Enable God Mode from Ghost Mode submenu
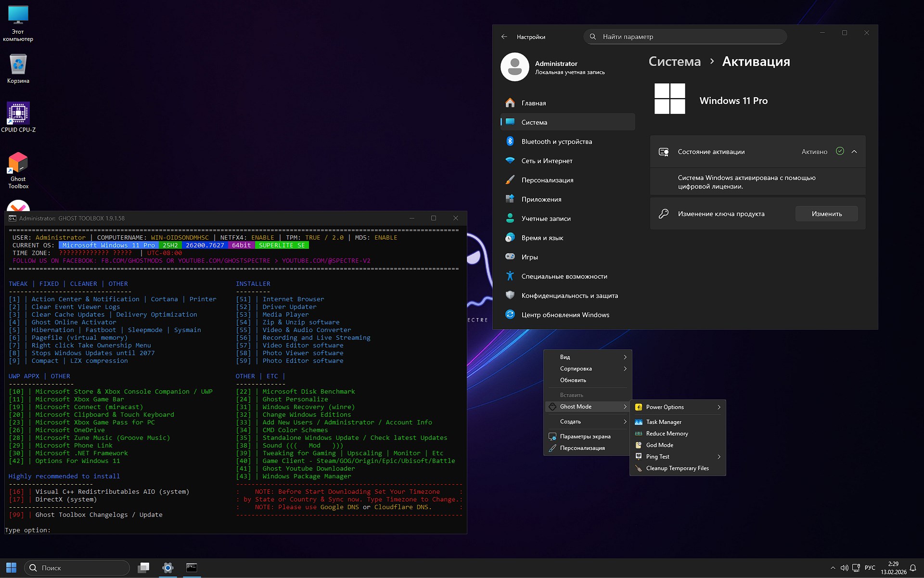 [659, 445]
